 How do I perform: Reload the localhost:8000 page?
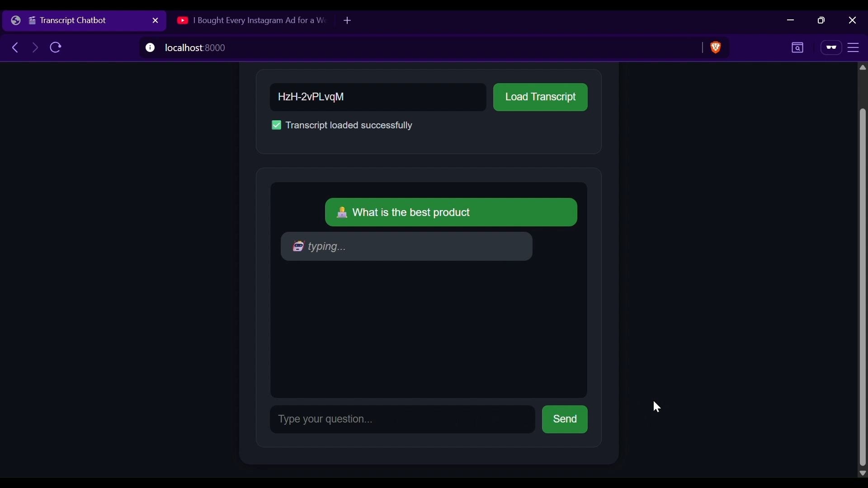pyautogui.click(x=55, y=47)
